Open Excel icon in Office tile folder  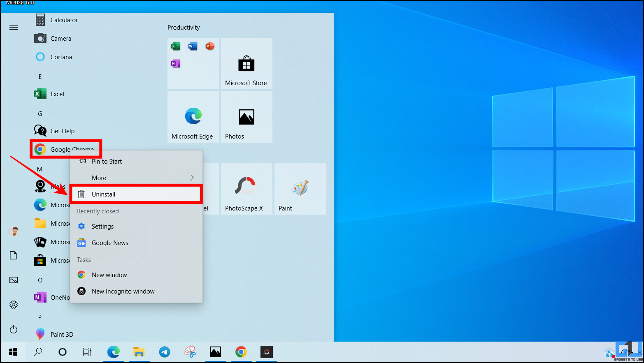[x=176, y=46]
